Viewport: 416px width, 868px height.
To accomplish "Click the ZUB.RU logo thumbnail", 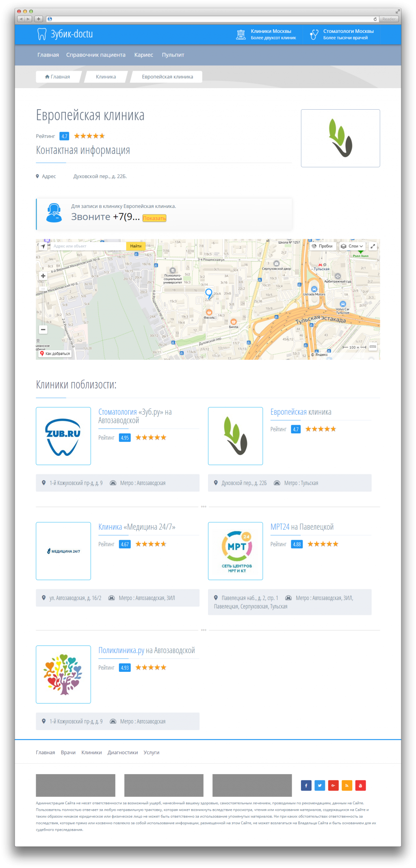I will click(x=63, y=436).
